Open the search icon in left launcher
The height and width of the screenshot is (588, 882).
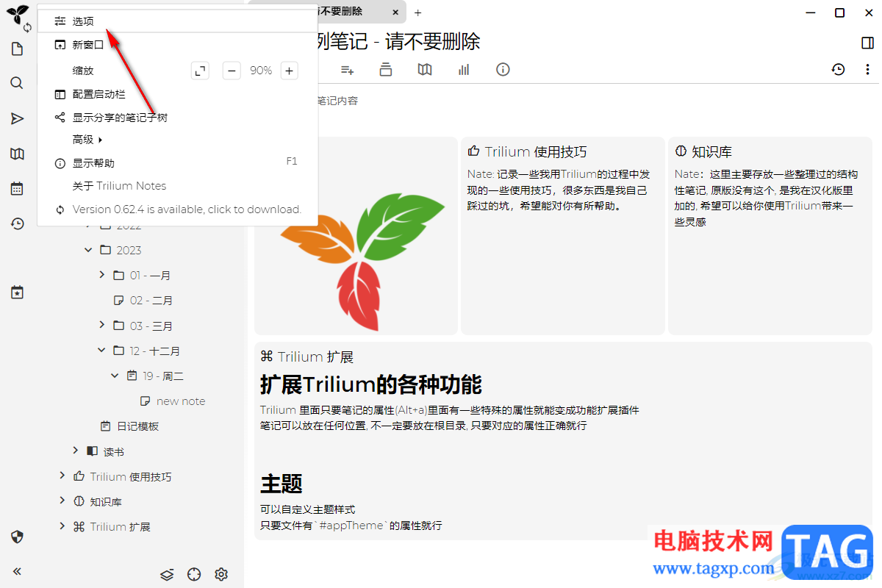[17, 83]
